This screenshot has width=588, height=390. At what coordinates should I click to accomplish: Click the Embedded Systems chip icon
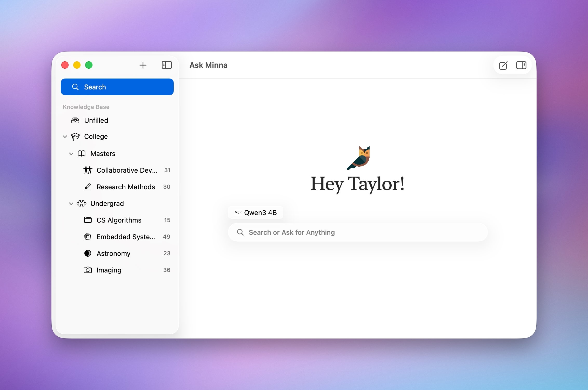(88, 237)
